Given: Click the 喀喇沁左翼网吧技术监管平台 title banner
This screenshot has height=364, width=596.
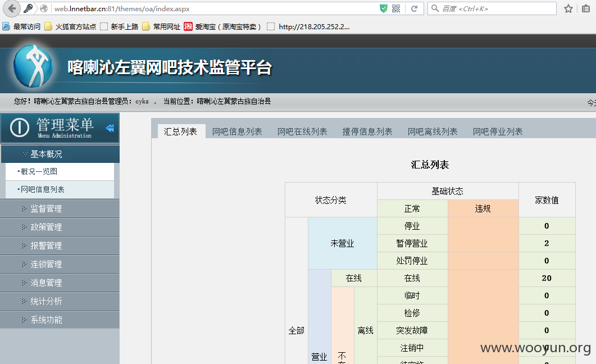Looking at the screenshot, I should coord(170,67).
